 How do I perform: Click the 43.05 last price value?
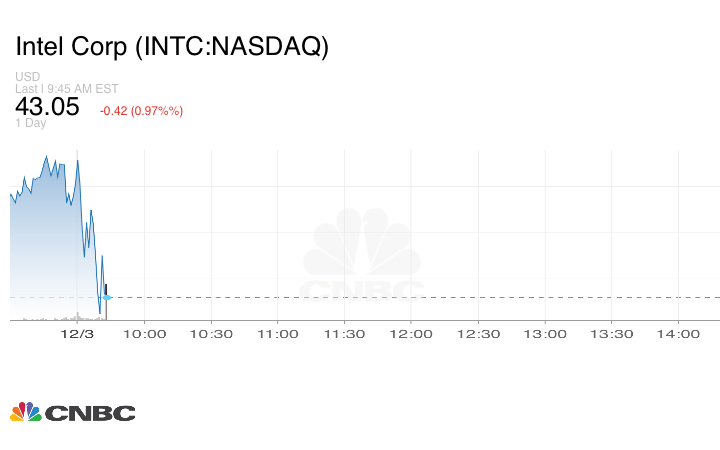point(47,106)
